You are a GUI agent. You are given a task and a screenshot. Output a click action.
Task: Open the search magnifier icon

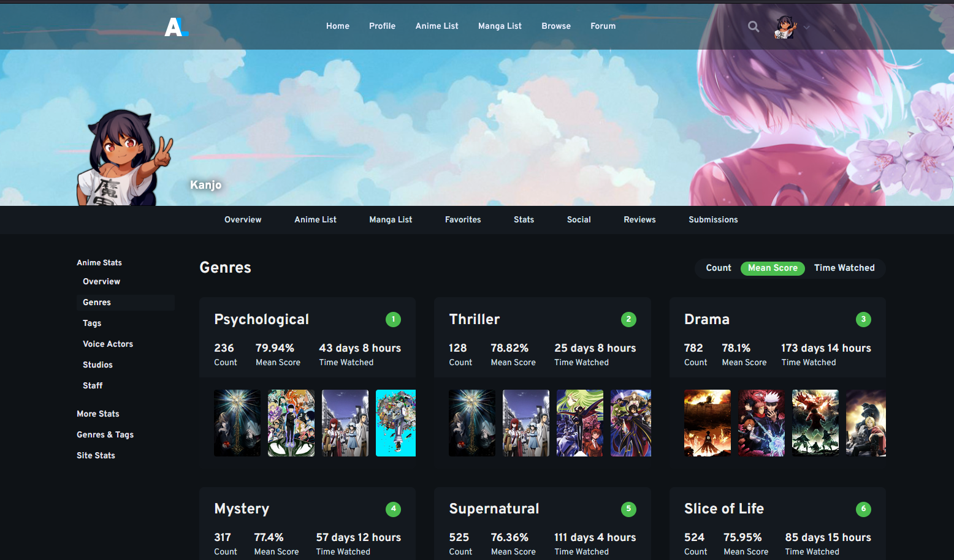click(x=754, y=26)
